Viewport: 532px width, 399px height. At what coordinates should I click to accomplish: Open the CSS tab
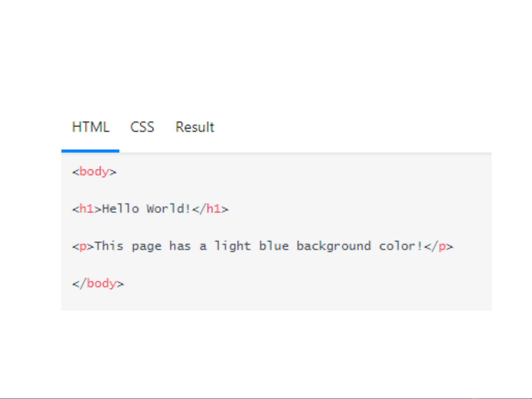coord(142,127)
